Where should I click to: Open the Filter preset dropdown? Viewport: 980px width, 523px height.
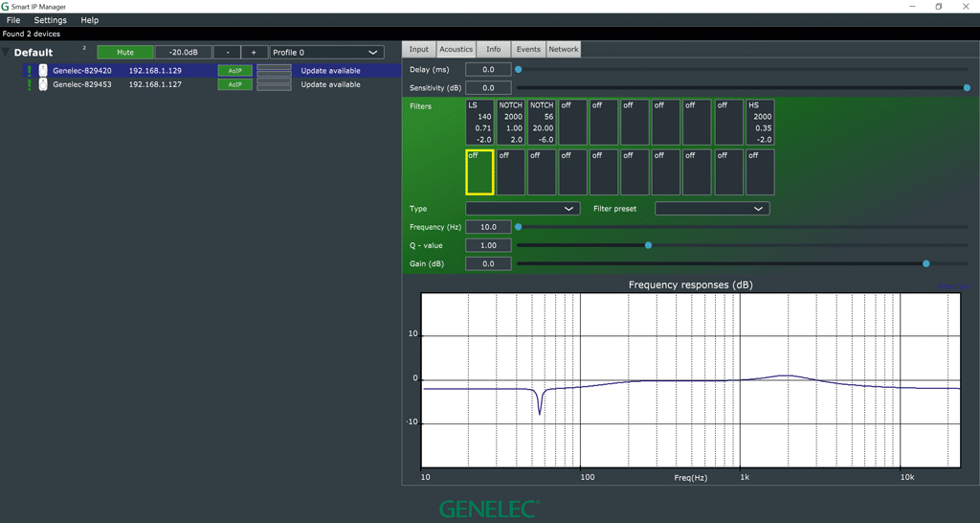coord(712,208)
